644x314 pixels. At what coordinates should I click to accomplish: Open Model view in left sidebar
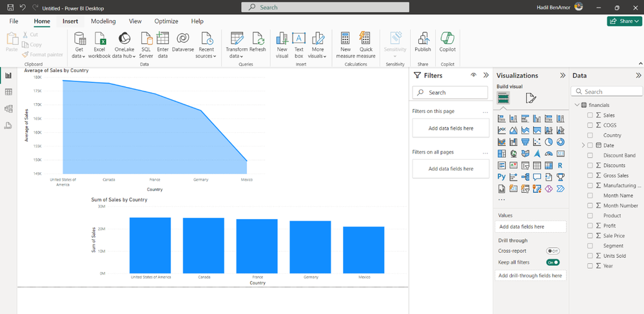tap(8, 108)
